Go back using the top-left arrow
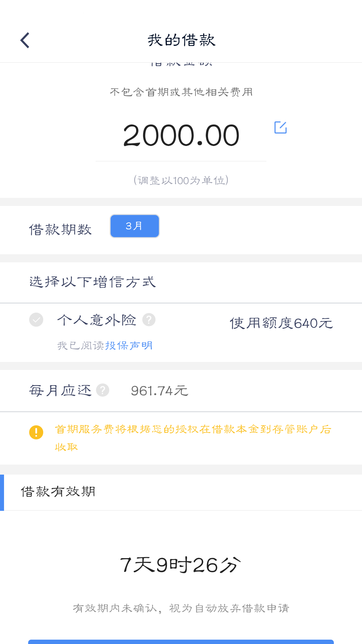This screenshot has width=362, height=644. (25, 40)
